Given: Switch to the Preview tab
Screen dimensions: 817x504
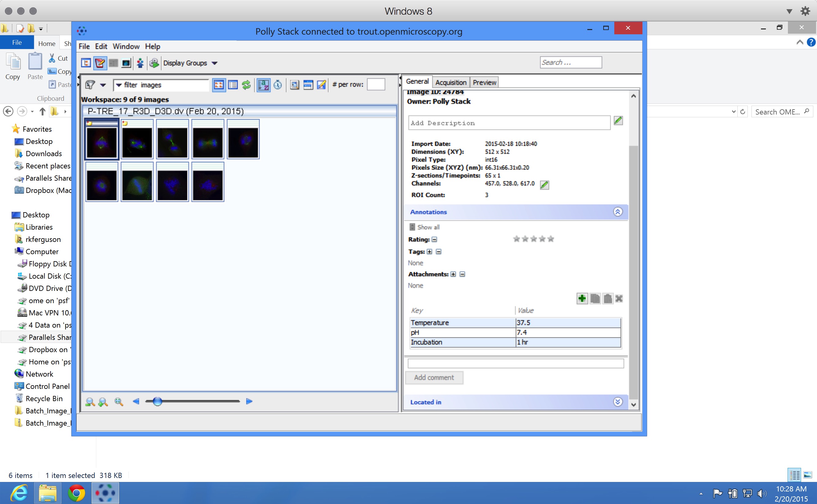Looking at the screenshot, I should point(484,82).
